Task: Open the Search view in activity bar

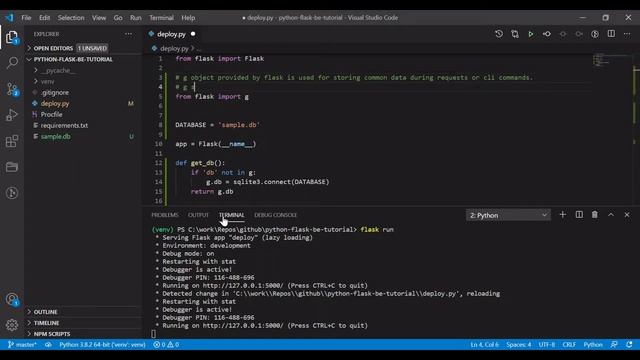Action: 12,63
